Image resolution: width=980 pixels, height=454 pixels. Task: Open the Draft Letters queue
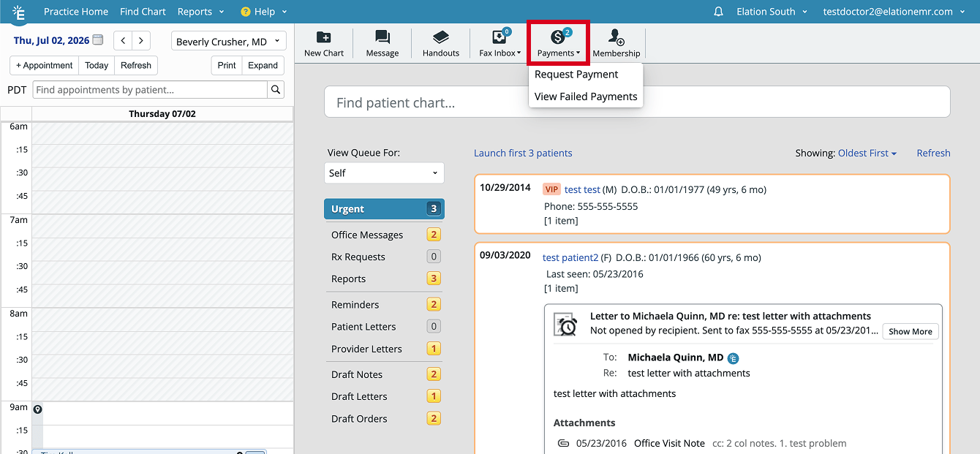[x=384, y=396]
